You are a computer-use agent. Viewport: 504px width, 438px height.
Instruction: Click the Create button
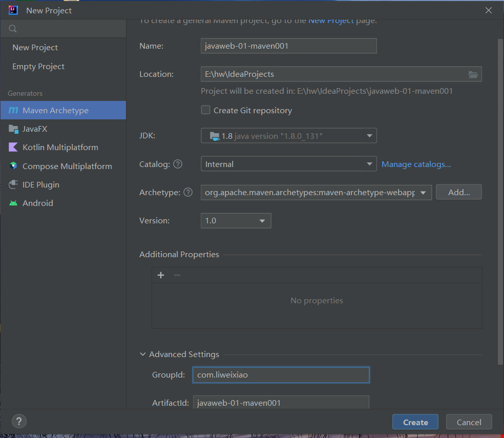tap(415, 422)
